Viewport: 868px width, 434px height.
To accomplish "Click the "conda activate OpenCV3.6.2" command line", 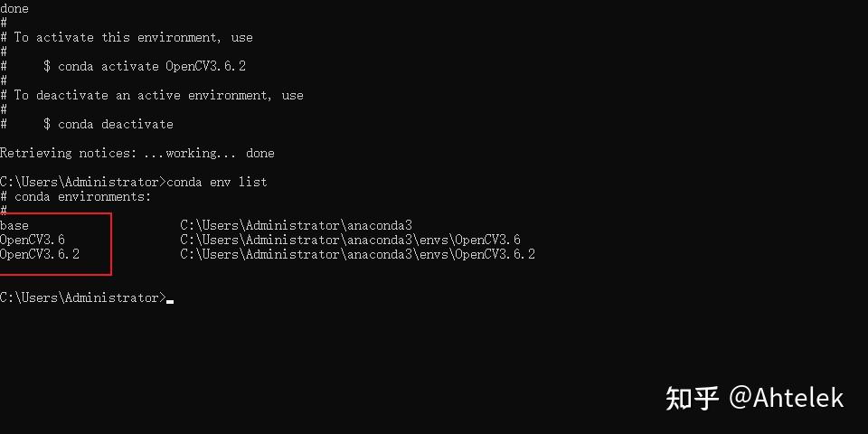I will click(x=151, y=66).
